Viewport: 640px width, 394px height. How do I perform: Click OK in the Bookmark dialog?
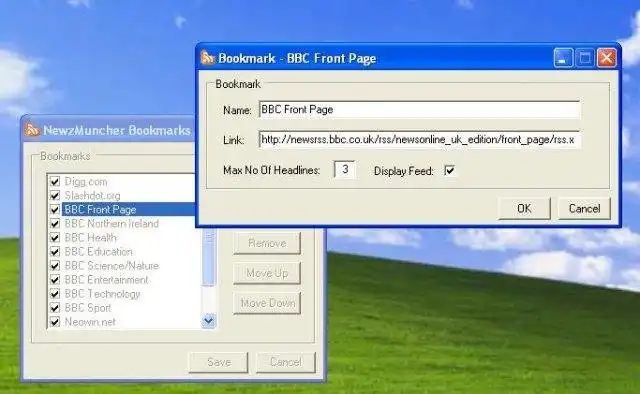coord(524,209)
